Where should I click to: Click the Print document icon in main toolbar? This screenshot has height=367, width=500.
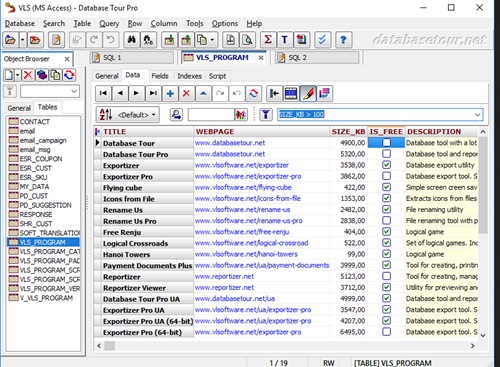click(x=230, y=40)
